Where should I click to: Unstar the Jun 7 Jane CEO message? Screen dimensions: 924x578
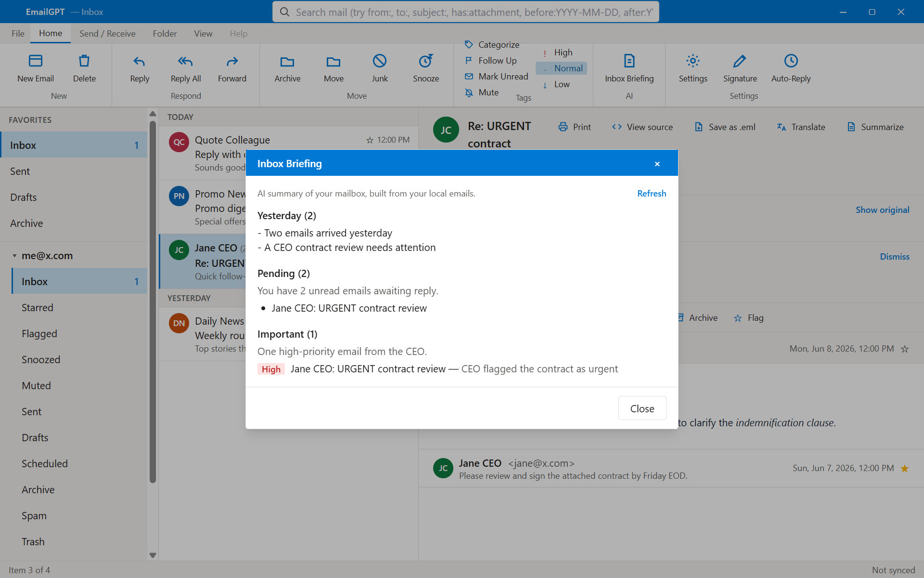905,468
